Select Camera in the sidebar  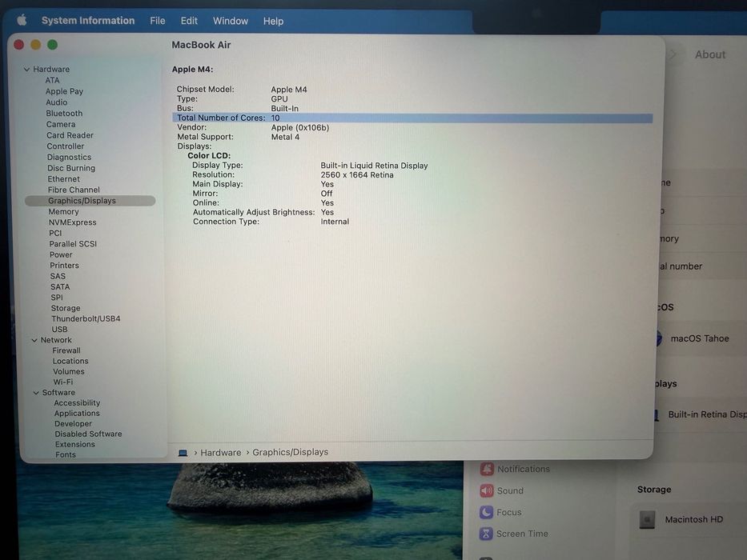(x=61, y=124)
